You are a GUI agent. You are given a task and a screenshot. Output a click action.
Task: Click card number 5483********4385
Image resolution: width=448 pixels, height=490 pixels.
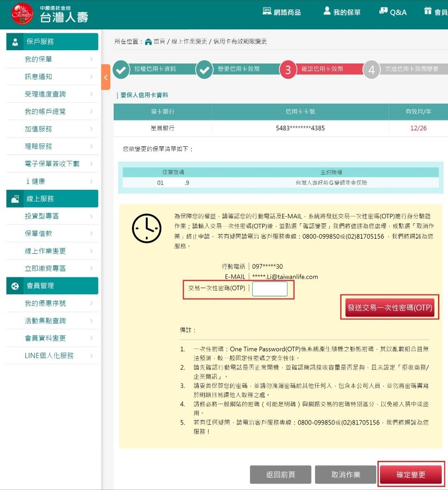tap(300, 128)
